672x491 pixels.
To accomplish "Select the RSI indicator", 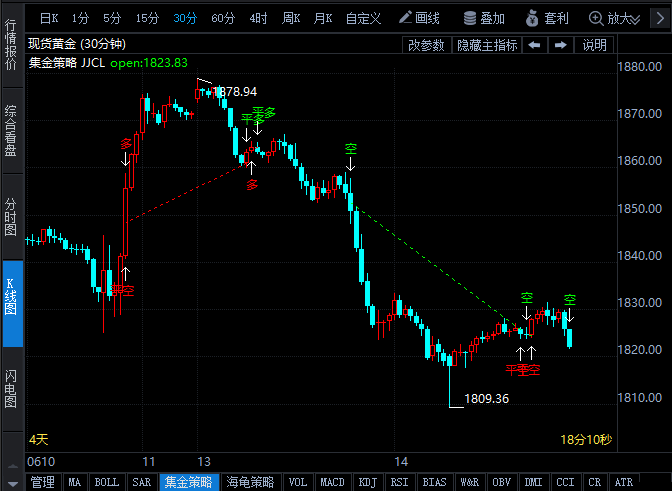I will pyautogui.click(x=399, y=482).
